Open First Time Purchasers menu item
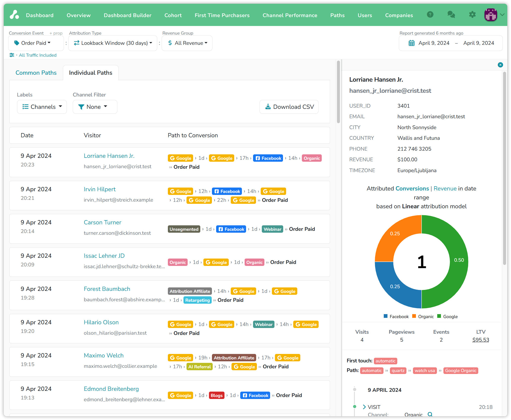This screenshot has width=511, height=420. point(222,15)
